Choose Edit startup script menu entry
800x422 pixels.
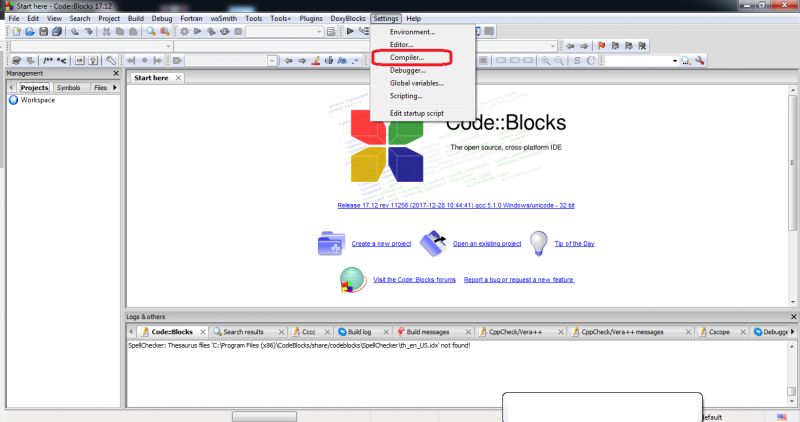tap(416, 113)
